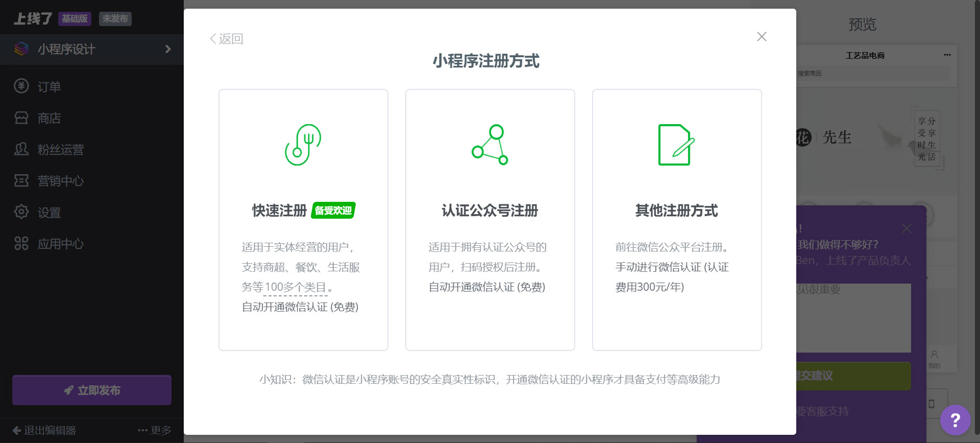Click the 基础版 badge
980x443 pixels.
coord(75,19)
